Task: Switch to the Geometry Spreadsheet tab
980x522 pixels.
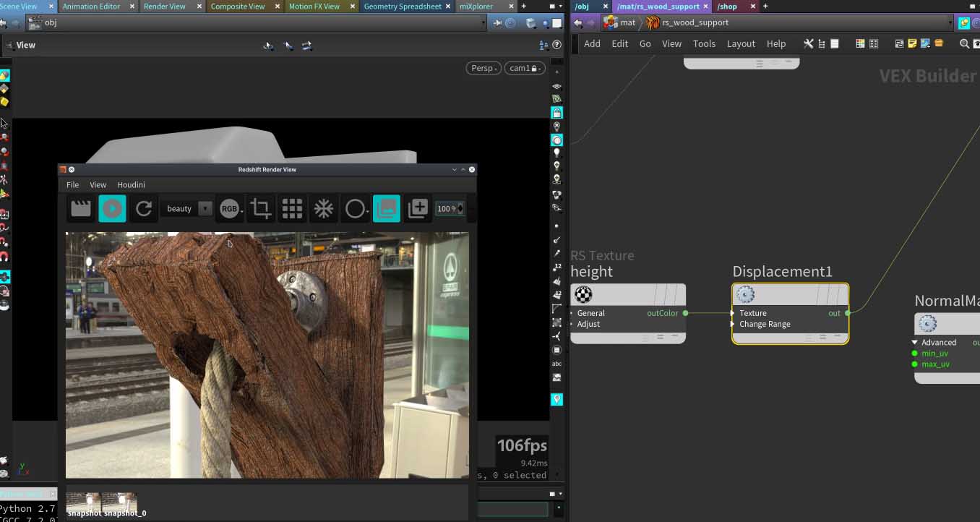Action: [402, 7]
